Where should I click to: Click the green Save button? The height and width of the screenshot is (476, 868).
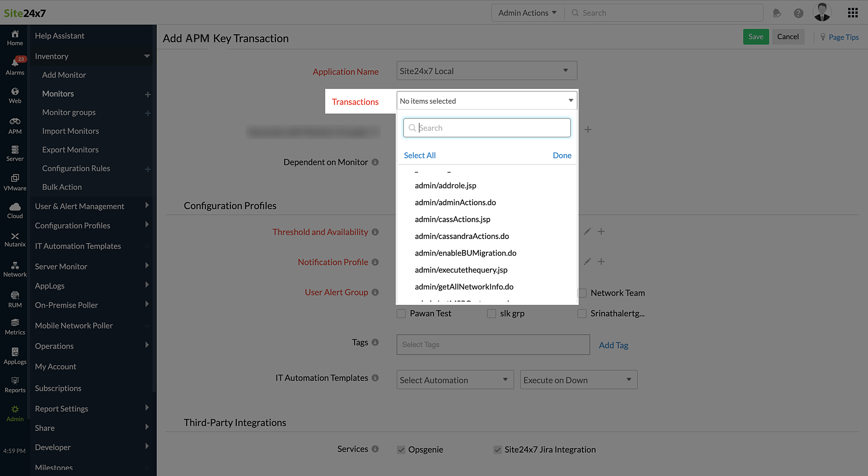756,37
